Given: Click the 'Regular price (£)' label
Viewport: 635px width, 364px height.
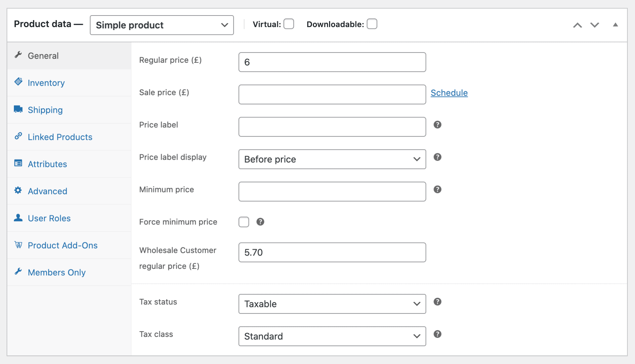Looking at the screenshot, I should click(x=170, y=60).
